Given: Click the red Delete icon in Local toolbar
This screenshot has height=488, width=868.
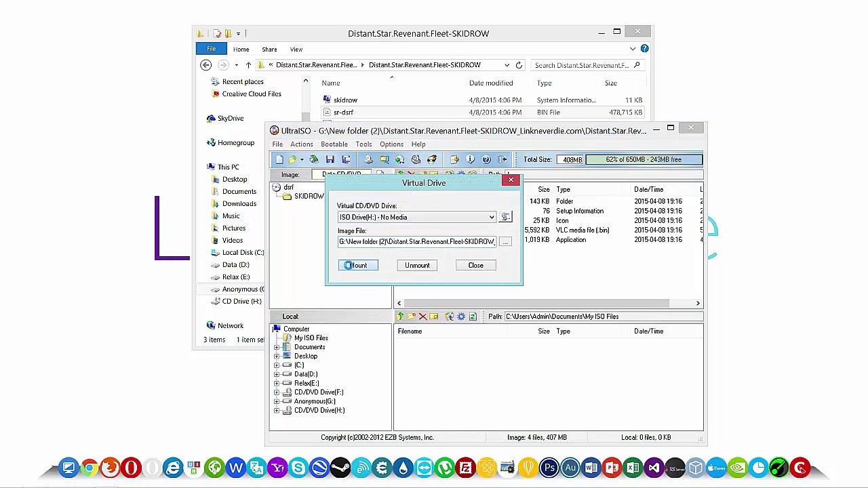Looking at the screenshot, I should coord(422,317).
